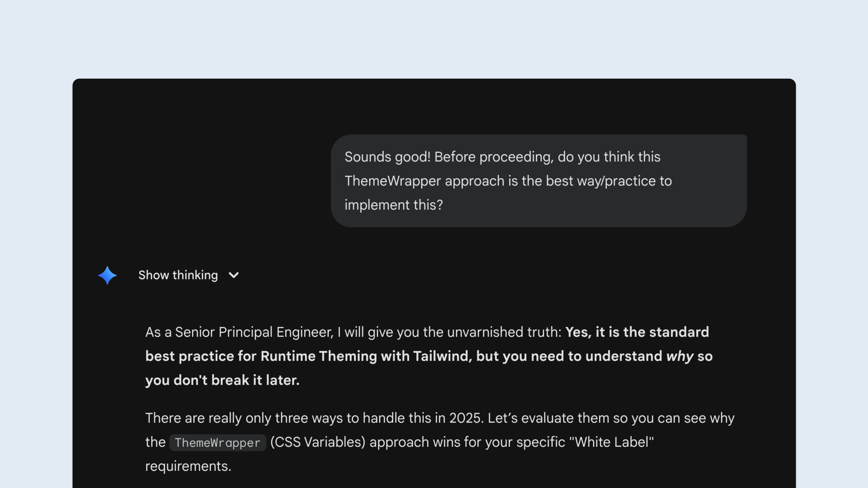Click the chevron beside Show thinking
Image resolution: width=868 pixels, height=488 pixels.
(234, 275)
